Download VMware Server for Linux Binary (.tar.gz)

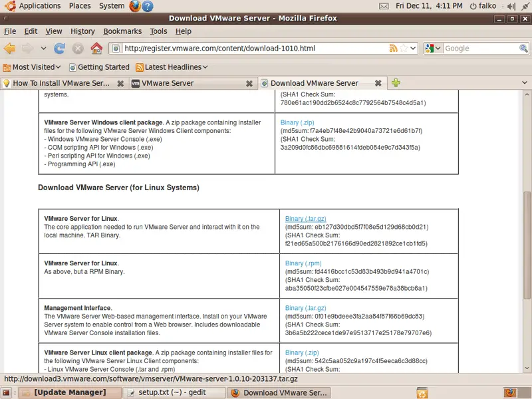[x=305, y=219]
